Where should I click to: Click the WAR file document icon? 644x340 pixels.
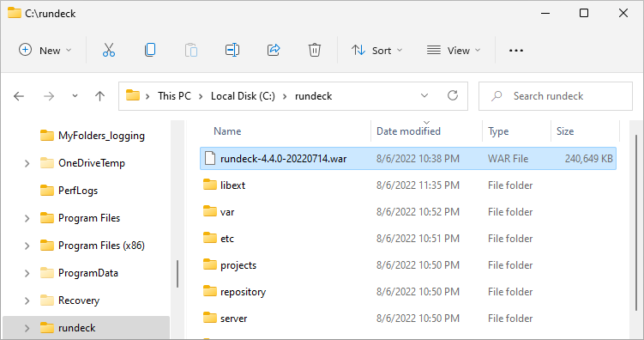click(x=210, y=158)
